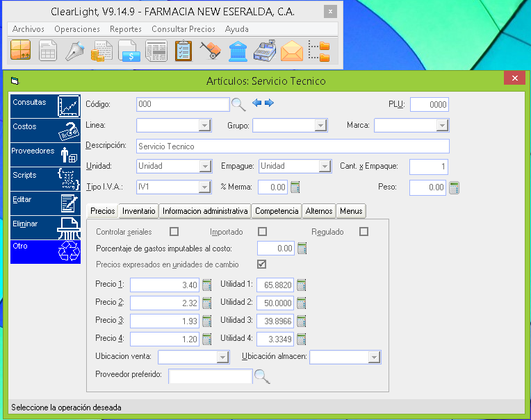The width and height of the screenshot is (531, 420).
Task: Click the dollar invoice document icon
Action: pos(129,51)
